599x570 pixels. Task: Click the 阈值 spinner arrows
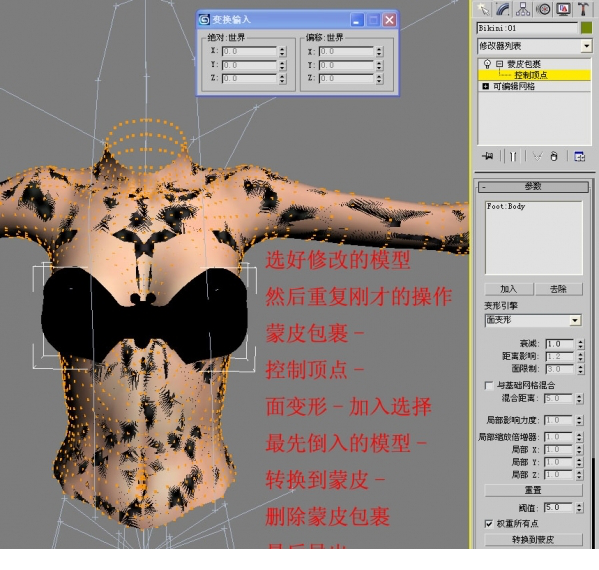coord(580,507)
